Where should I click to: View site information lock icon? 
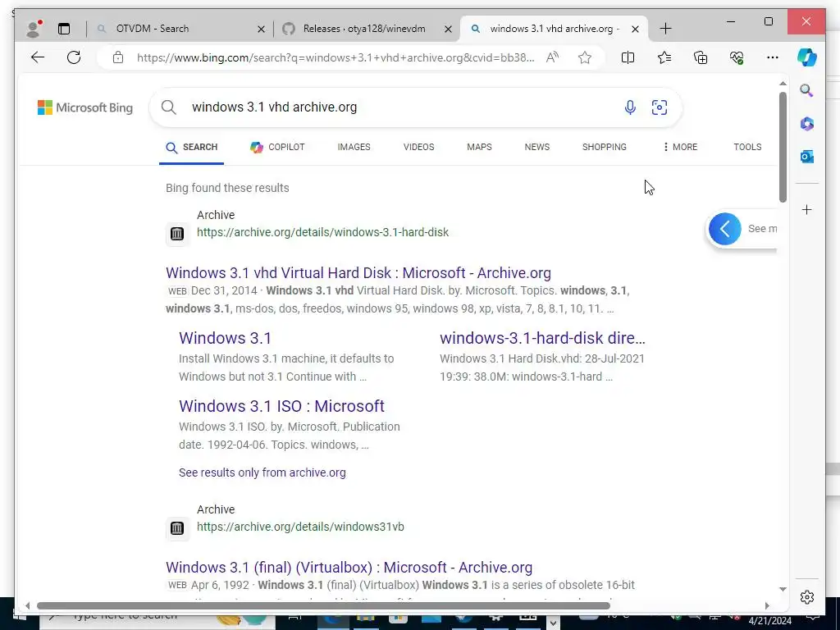point(118,57)
